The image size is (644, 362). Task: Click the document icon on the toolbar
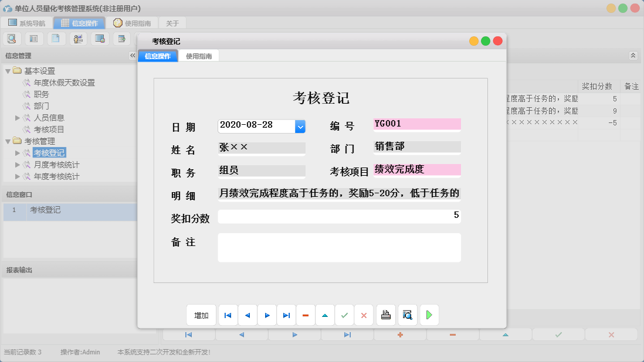click(x=55, y=38)
